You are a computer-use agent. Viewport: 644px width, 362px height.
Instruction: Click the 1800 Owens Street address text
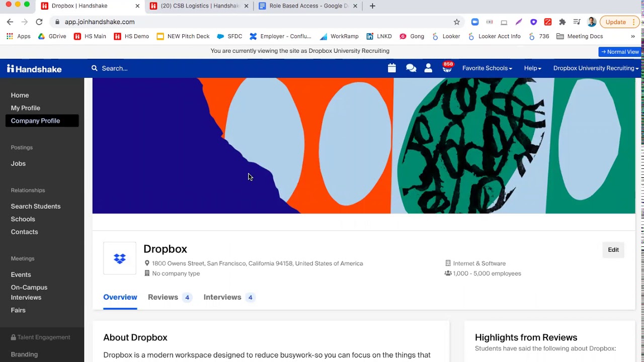[258, 263]
